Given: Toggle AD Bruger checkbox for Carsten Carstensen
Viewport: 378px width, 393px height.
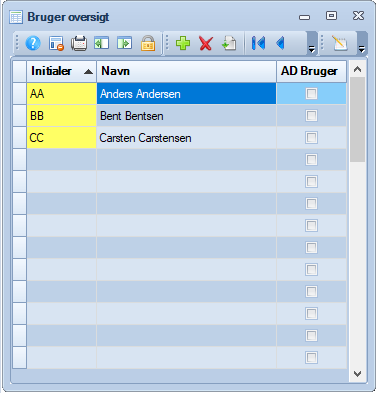Looking at the screenshot, I should pos(311,138).
